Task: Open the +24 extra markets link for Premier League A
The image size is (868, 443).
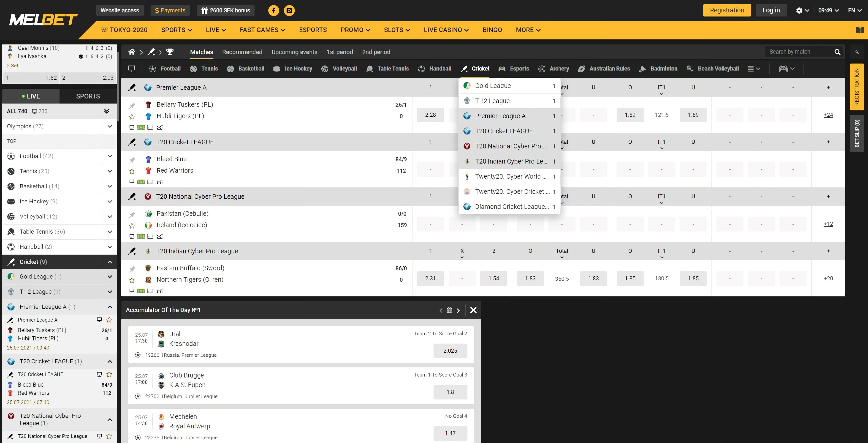Action: (x=828, y=115)
